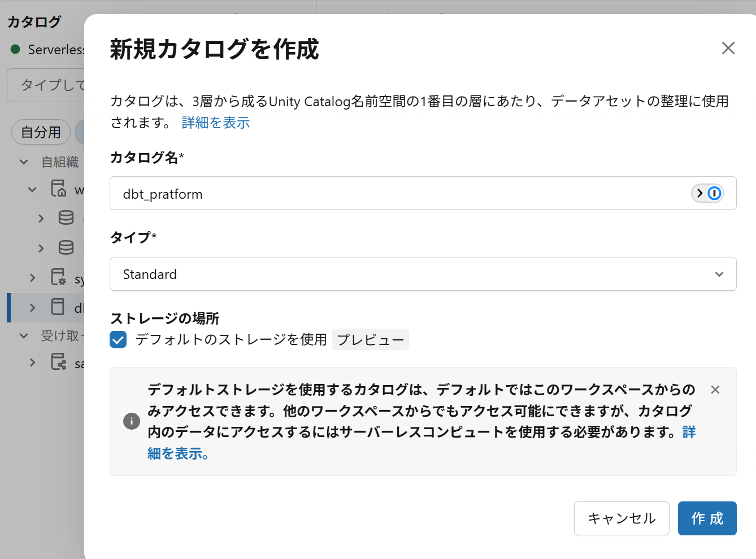Click the 1Password icon in catalog name field
756x559 pixels.
[x=707, y=193]
